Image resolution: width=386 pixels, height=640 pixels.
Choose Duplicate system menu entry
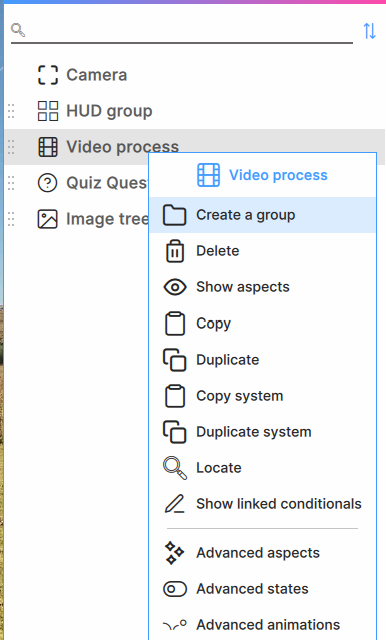[x=262, y=432]
